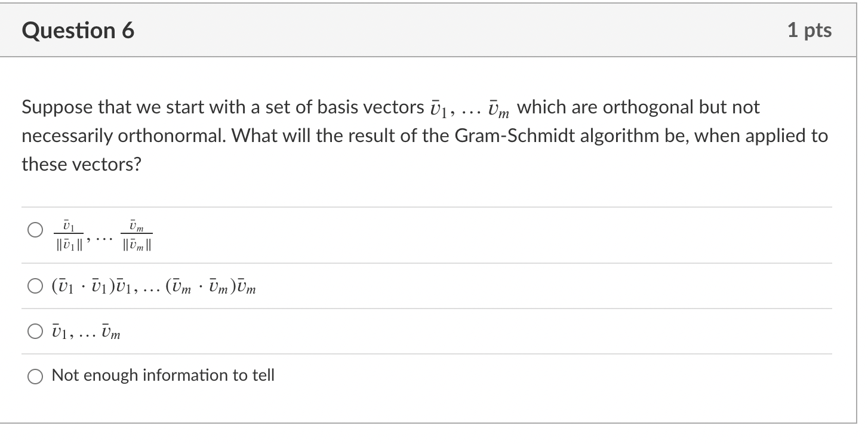Select the fourth answer radio button
The height and width of the screenshot is (444, 868).
35,377
